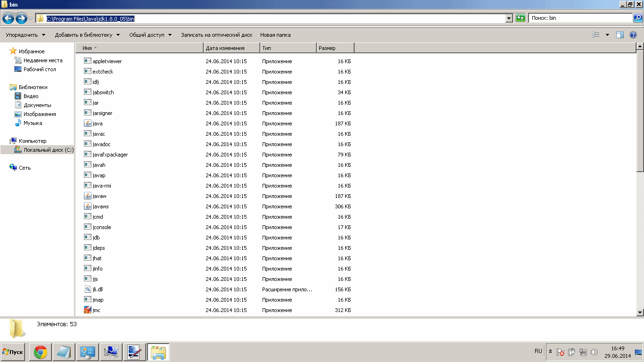Screen dimensions: 644x362
Task: Show hidden tray icons arrow
Action: coord(550,352)
